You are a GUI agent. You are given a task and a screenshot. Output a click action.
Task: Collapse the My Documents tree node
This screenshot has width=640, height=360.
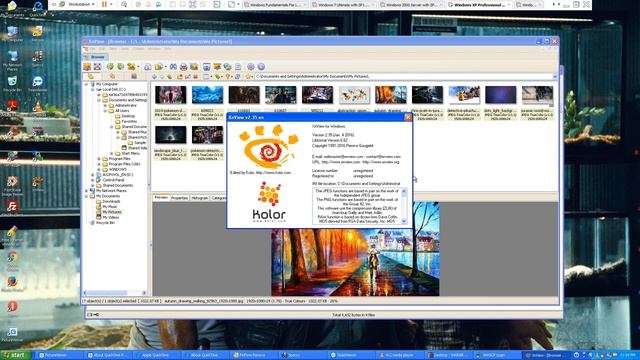pyautogui.click(x=86, y=196)
